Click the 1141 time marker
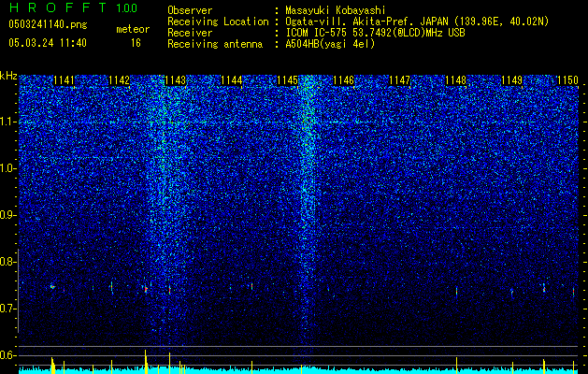The width and height of the screenshot is (588, 374). point(65,80)
